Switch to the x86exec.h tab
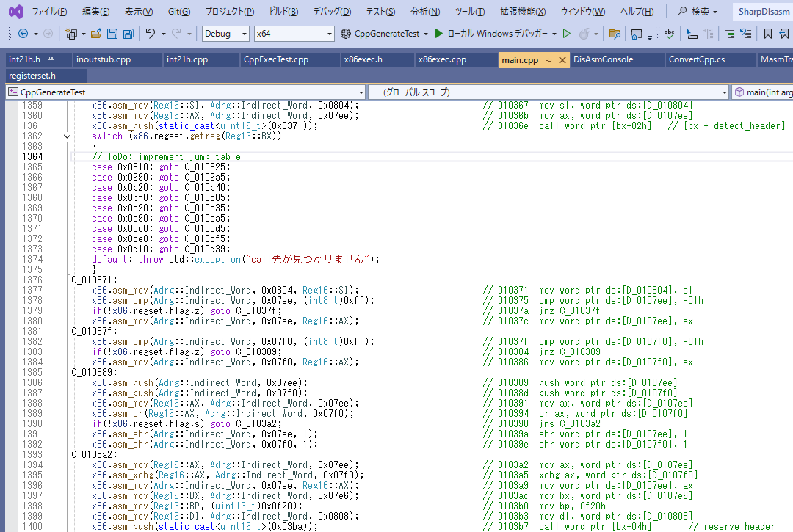Image resolution: width=793 pixels, height=532 pixels. pos(377,59)
